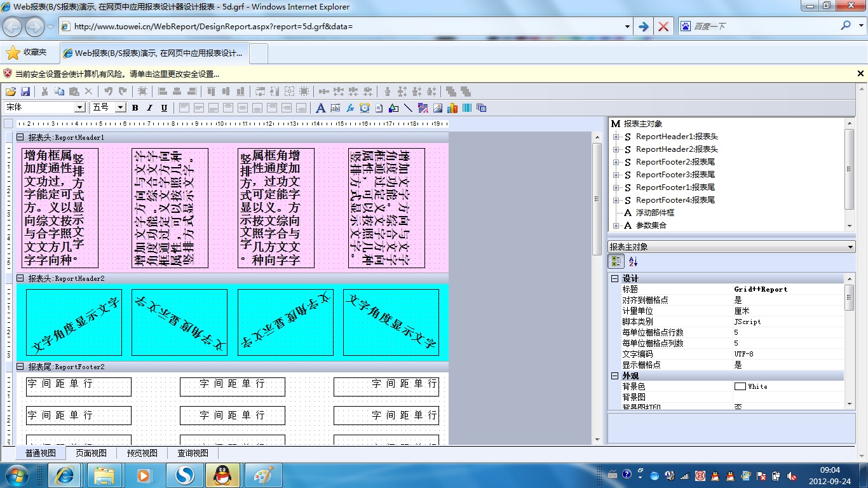Screen dimensions: 868x488
Task: Insert a static text box (A icon)
Action: (x=321, y=108)
